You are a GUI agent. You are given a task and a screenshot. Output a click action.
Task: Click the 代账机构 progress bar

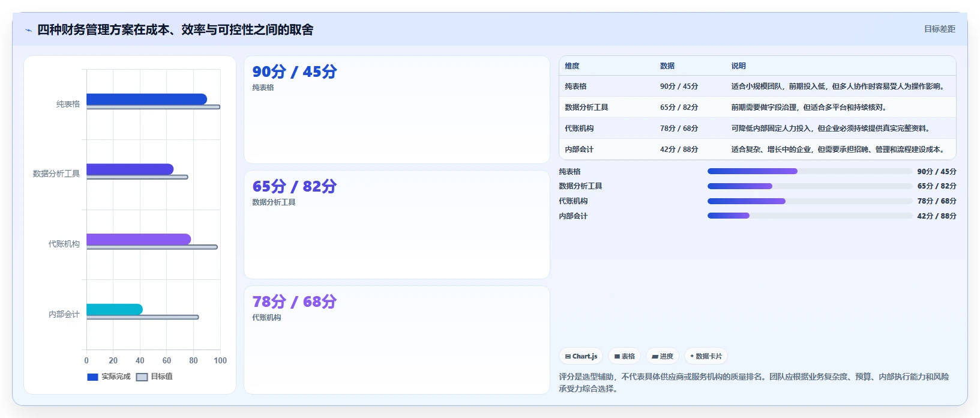(810, 201)
